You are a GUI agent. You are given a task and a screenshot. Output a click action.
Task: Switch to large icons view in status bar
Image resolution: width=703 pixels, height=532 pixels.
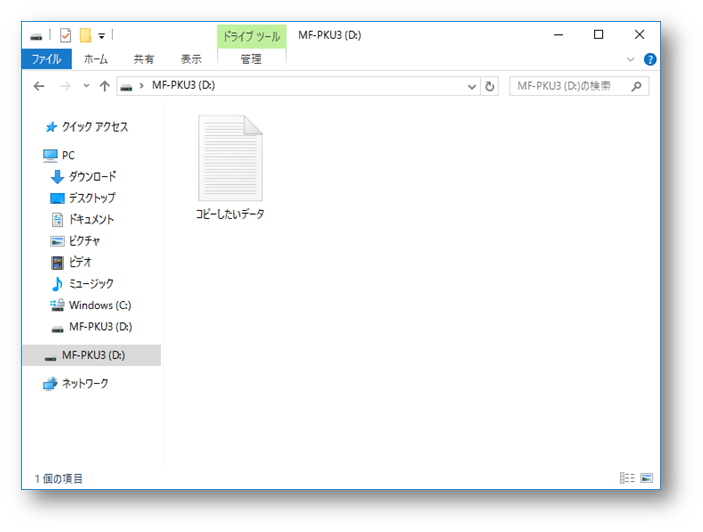[647, 478]
